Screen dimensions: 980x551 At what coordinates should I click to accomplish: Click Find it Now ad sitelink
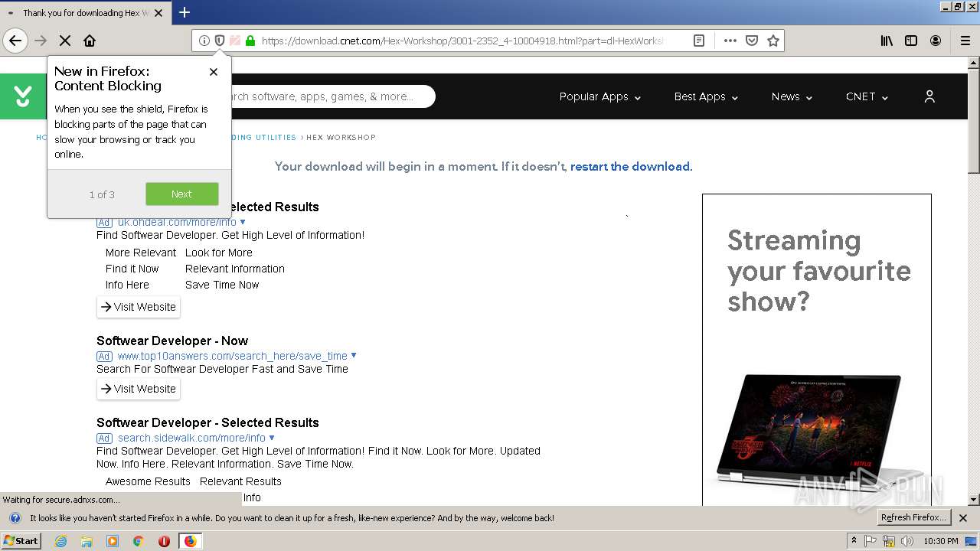coord(132,269)
